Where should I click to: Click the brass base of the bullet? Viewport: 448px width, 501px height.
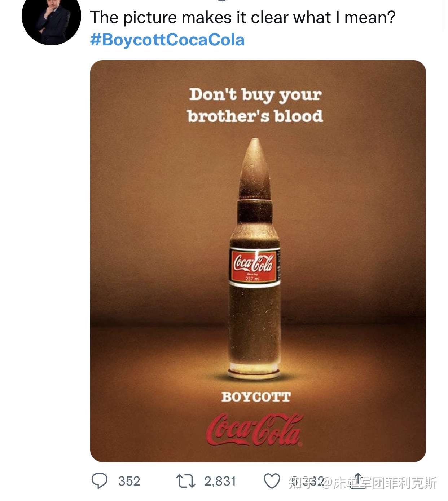[x=254, y=371]
